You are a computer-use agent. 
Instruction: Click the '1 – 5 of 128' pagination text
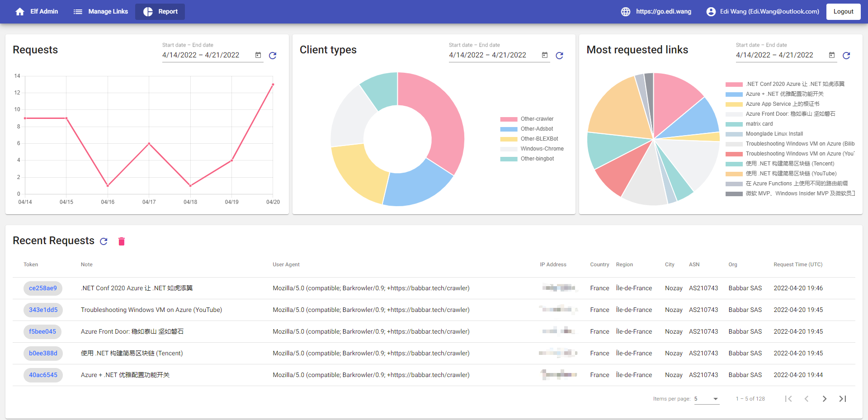tap(750, 399)
